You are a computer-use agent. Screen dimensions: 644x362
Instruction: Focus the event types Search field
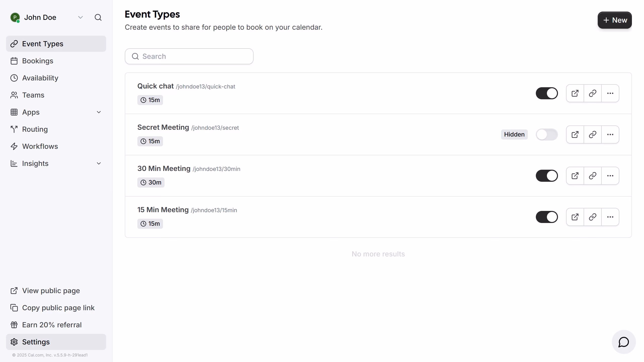[x=189, y=56]
